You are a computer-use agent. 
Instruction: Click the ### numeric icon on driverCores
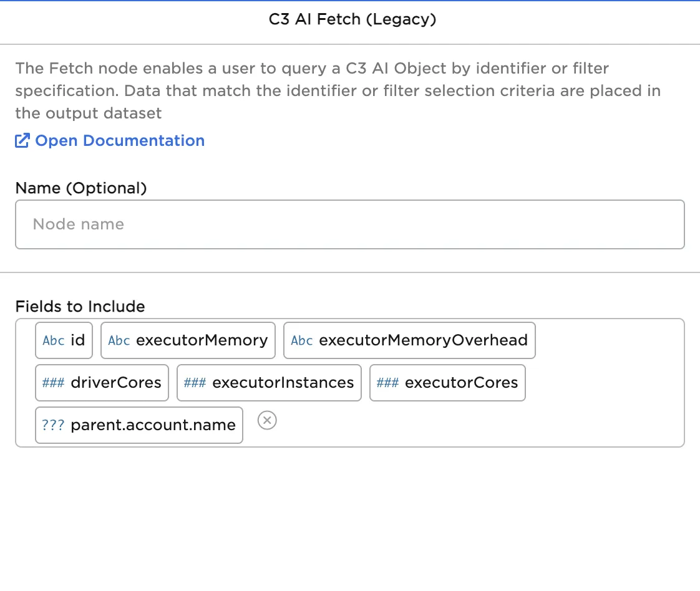coord(53,383)
